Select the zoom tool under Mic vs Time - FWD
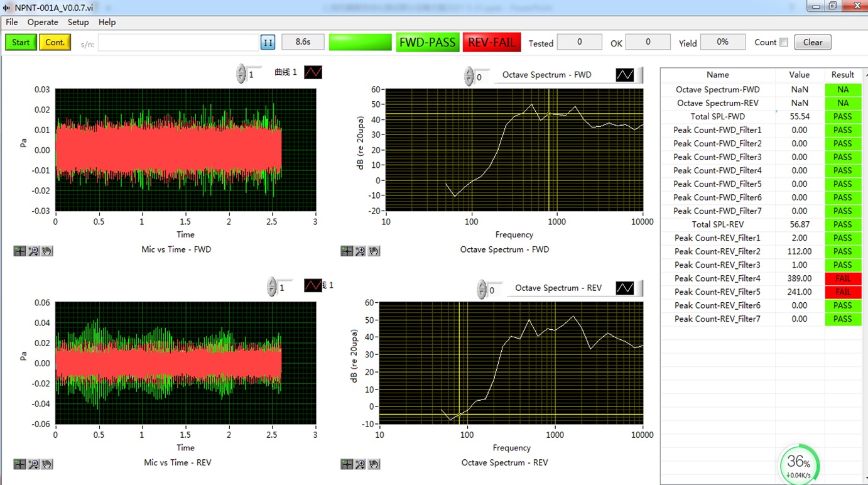Screen dimensions: 868x485 click(33, 251)
